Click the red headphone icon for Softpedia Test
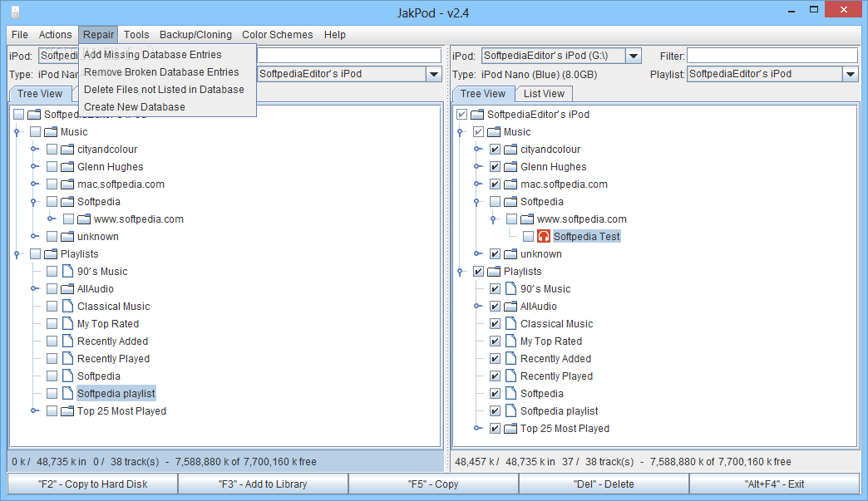The width and height of the screenshot is (868, 501). [544, 237]
